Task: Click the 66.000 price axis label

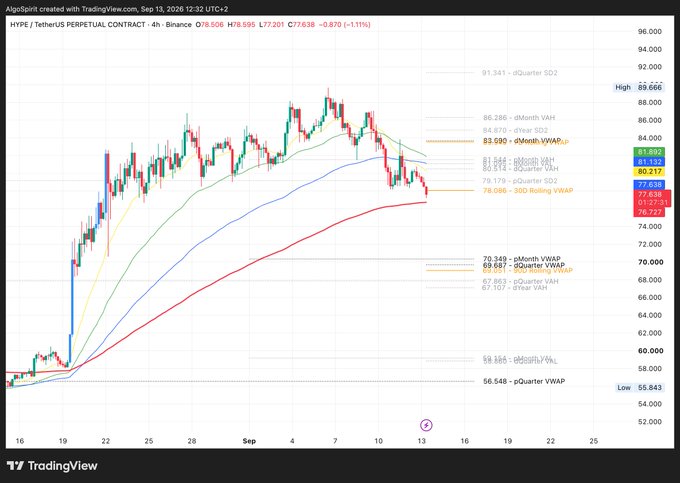Action: click(x=650, y=297)
